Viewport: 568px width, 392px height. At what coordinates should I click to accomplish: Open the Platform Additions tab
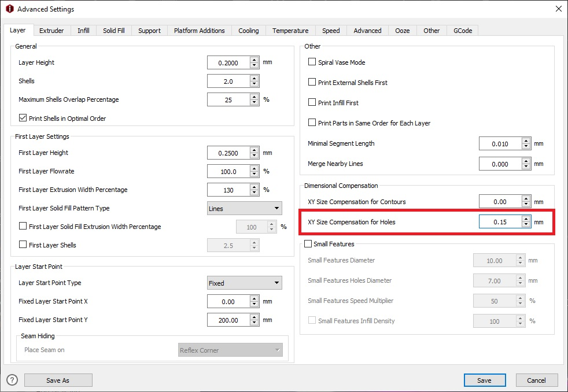click(199, 31)
